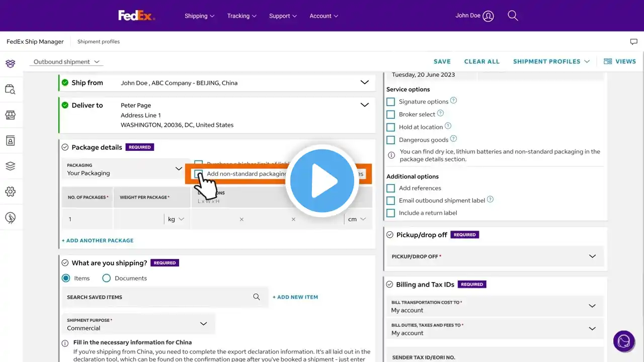Screen dimensions: 644x362
Task: Open the package tracking search sidebar icon
Action: click(11, 89)
